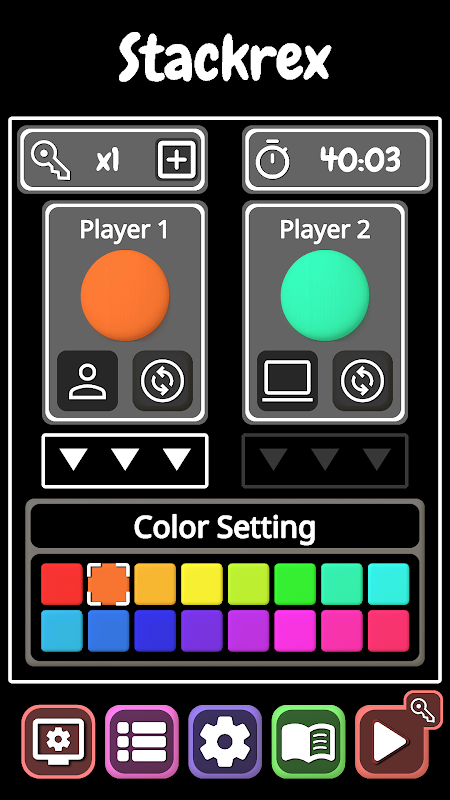The height and width of the screenshot is (800, 450).
Task: Click the 40:03 timer display
Action: (361, 160)
